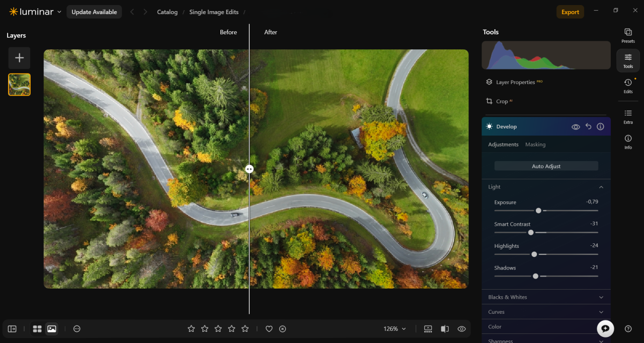Click the Shadows value -21

[594, 267]
